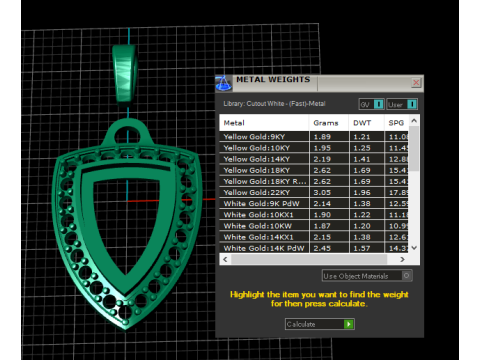Select the Yellow Gold:14KY row
This screenshot has height=360, width=480.
click(x=314, y=159)
